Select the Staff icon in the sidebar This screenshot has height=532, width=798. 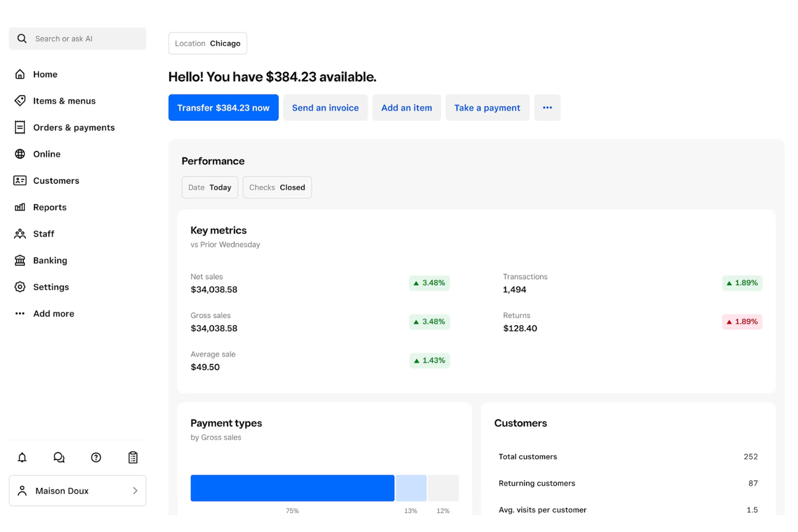click(20, 233)
